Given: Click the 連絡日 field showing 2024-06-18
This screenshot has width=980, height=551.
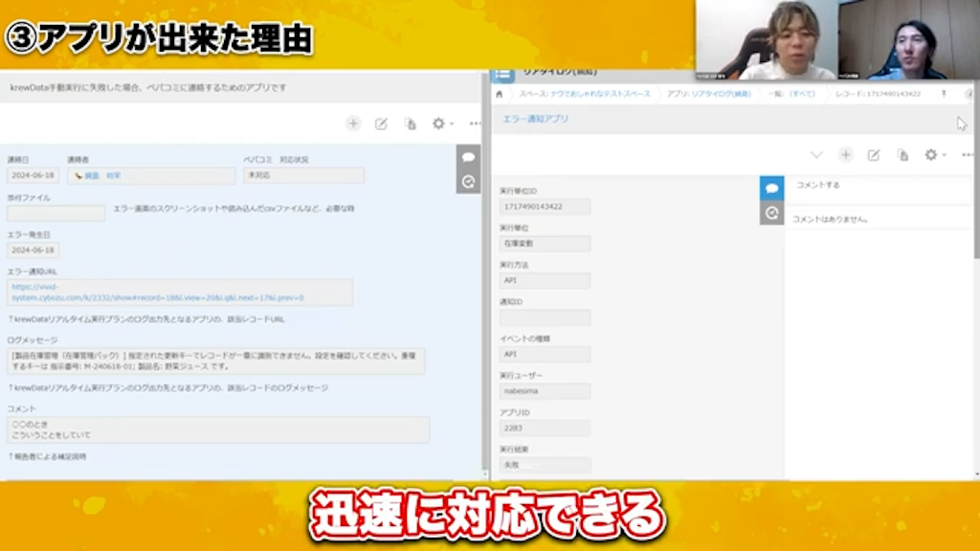Looking at the screenshot, I should tap(33, 176).
